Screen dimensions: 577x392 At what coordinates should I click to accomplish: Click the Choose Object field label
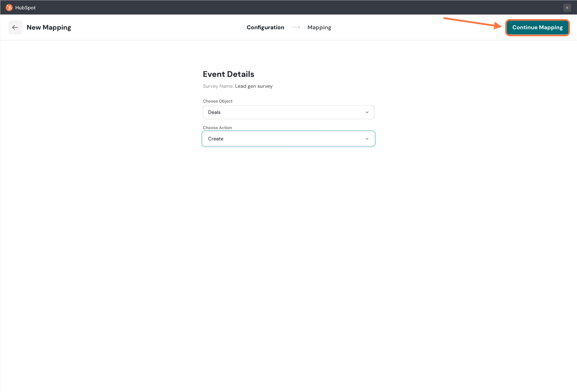pyautogui.click(x=217, y=101)
